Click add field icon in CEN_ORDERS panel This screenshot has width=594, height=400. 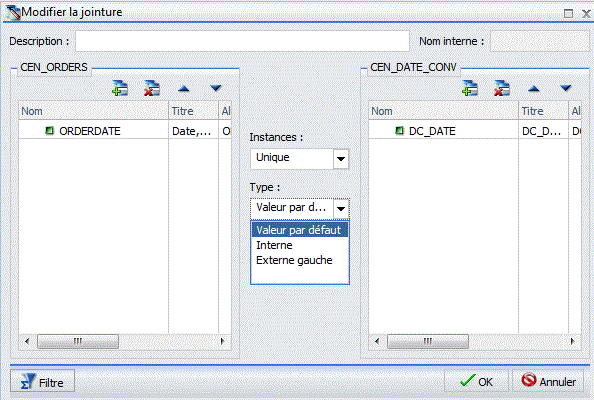(120, 88)
